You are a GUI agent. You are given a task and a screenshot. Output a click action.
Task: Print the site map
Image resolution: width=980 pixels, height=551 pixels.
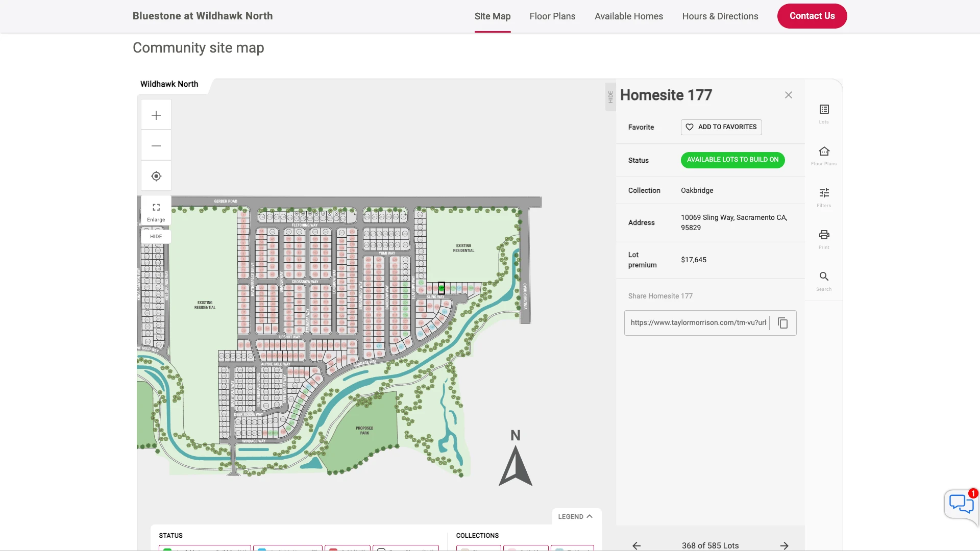[x=824, y=239]
